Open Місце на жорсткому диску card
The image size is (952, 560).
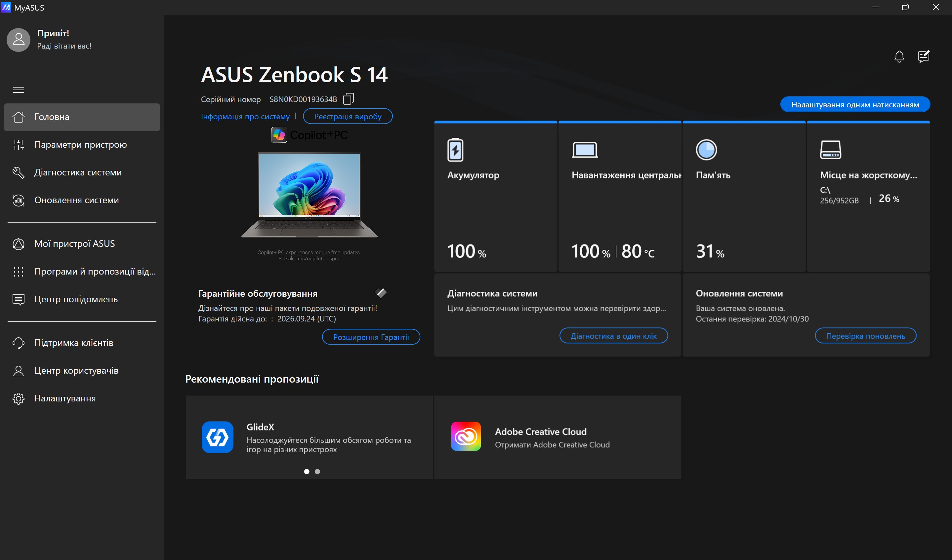[x=868, y=197]
